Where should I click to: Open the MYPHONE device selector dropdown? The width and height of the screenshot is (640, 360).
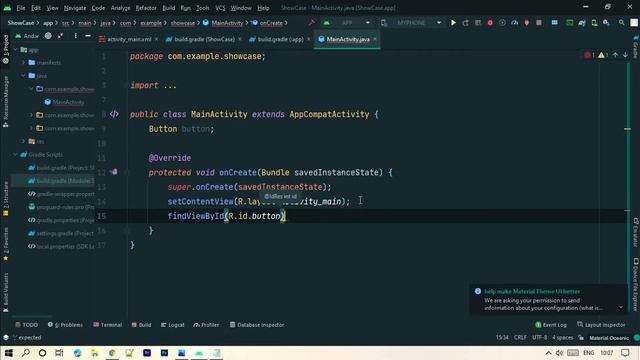tap(412, 23)
